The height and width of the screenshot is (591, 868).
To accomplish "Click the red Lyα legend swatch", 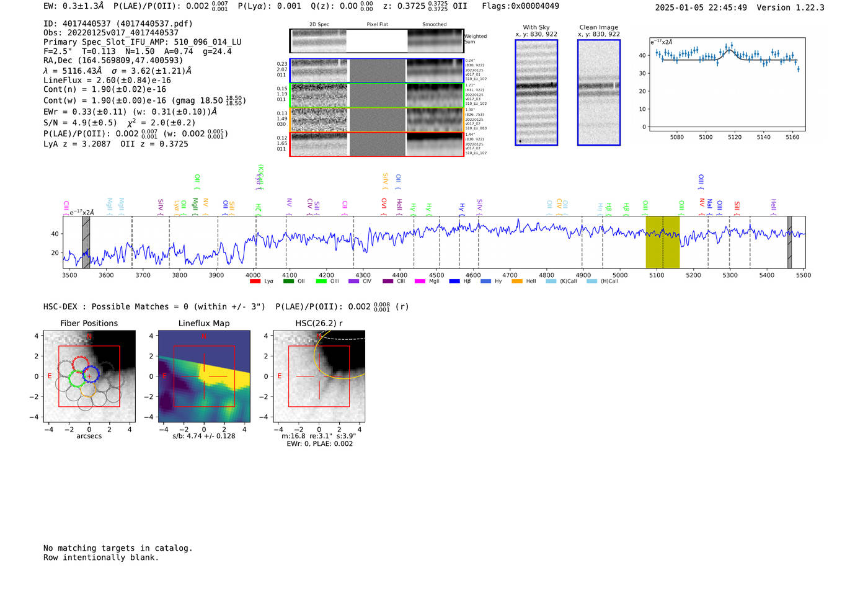I will coord(255,282).
